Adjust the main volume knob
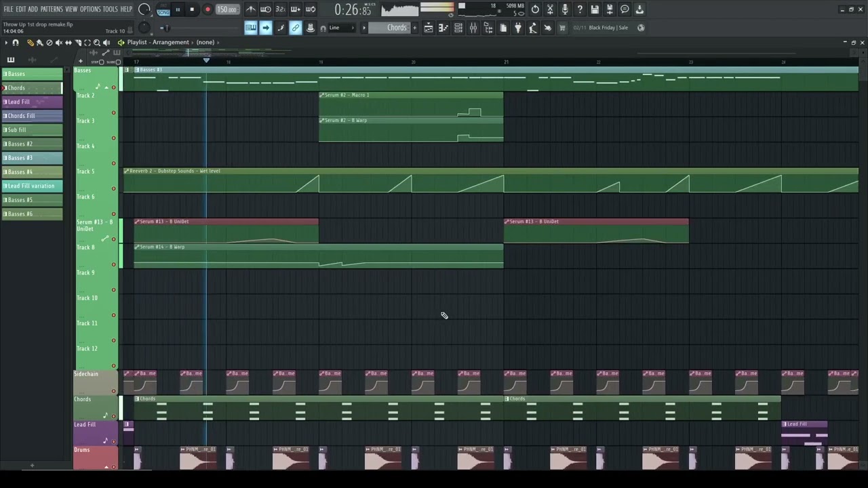Screen dimensions: 868x488 tap(144, 9)
